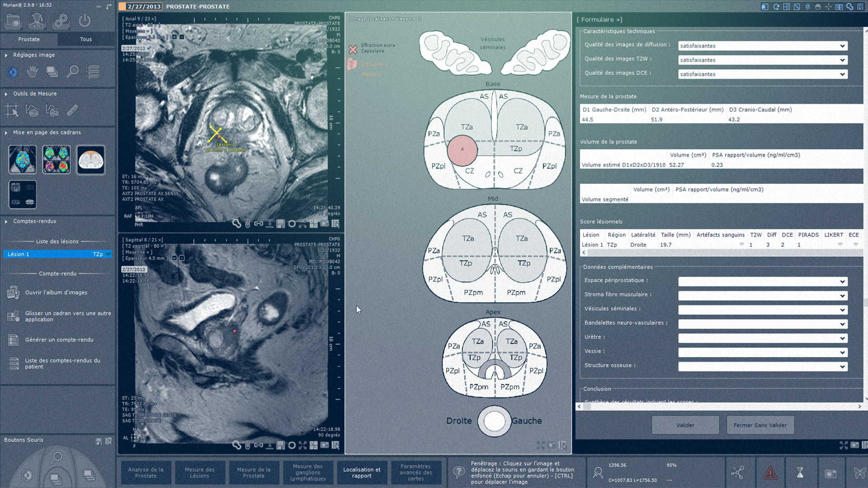Toggle the Effraction extra Capsulaire marker
Image resolution: width=868 pixels, height=488 pixels.
click(x=354, y=48)
